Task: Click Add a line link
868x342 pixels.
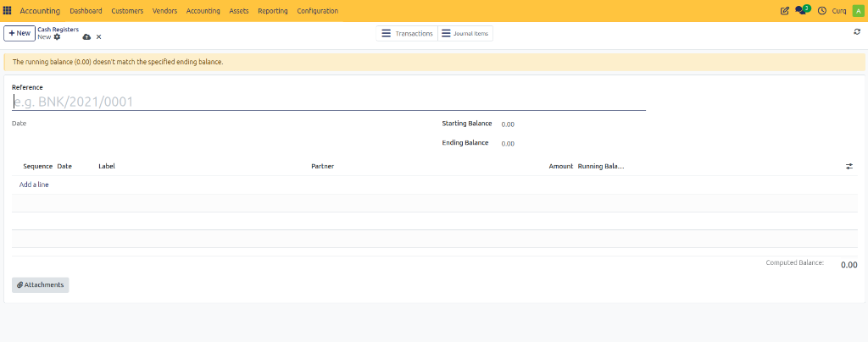Action: 34,185
